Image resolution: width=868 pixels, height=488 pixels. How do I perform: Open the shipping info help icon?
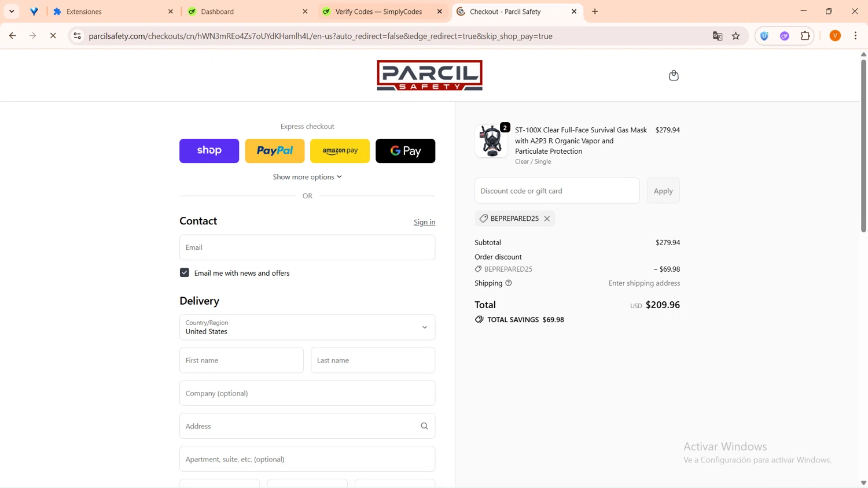(x=509, y=283)
